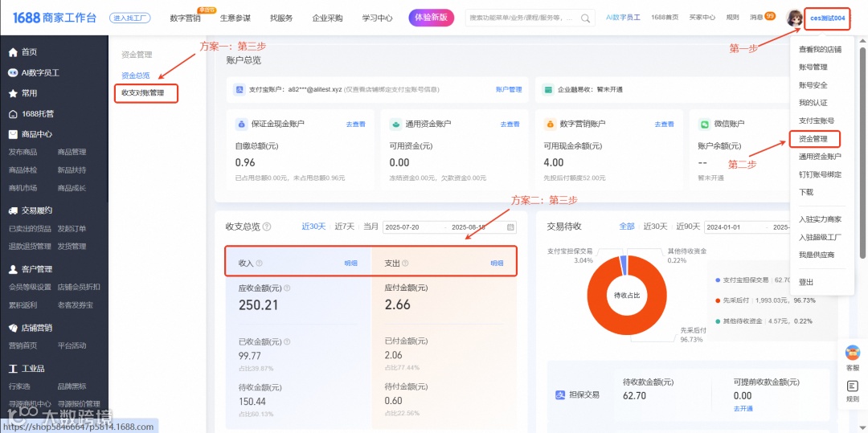Click the 进入找工厂 button
Screen dimensions: 868x433
(x=130, y=18)
